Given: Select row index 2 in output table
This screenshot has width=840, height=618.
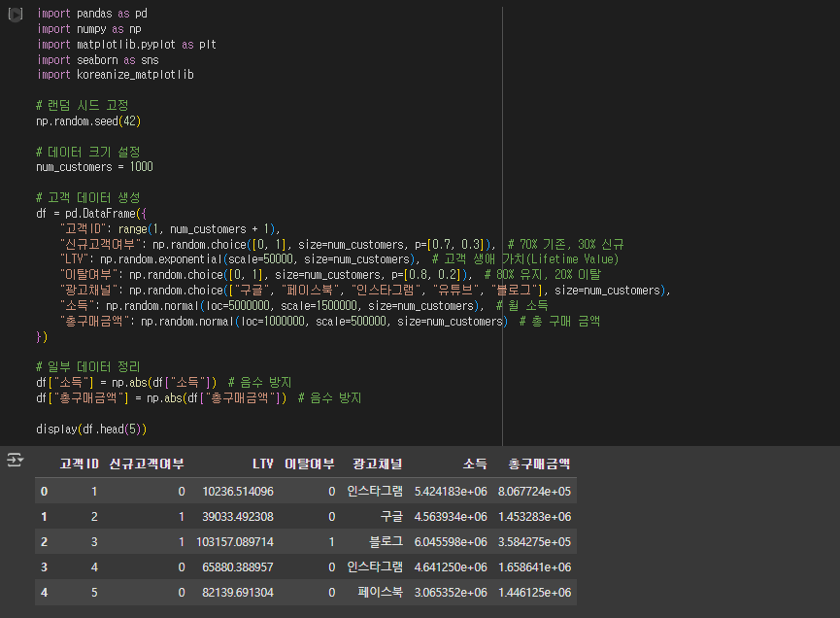Looking at the screenshot, I should 44,541.
